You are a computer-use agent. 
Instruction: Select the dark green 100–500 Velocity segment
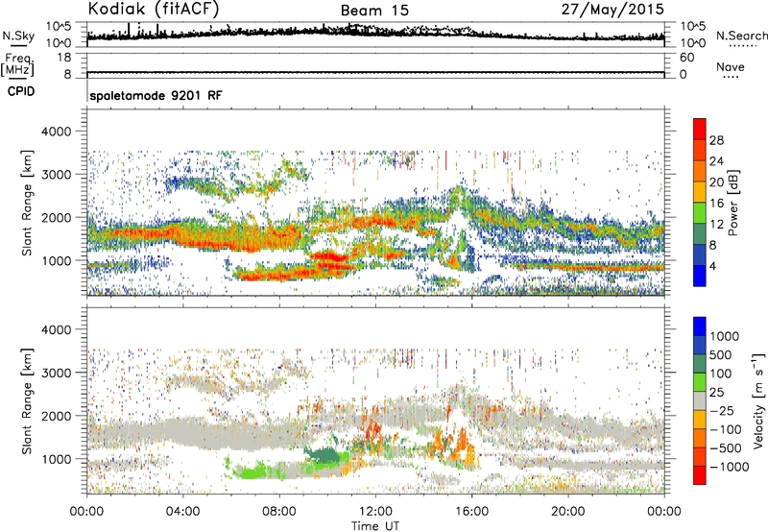tap(700, 364)
